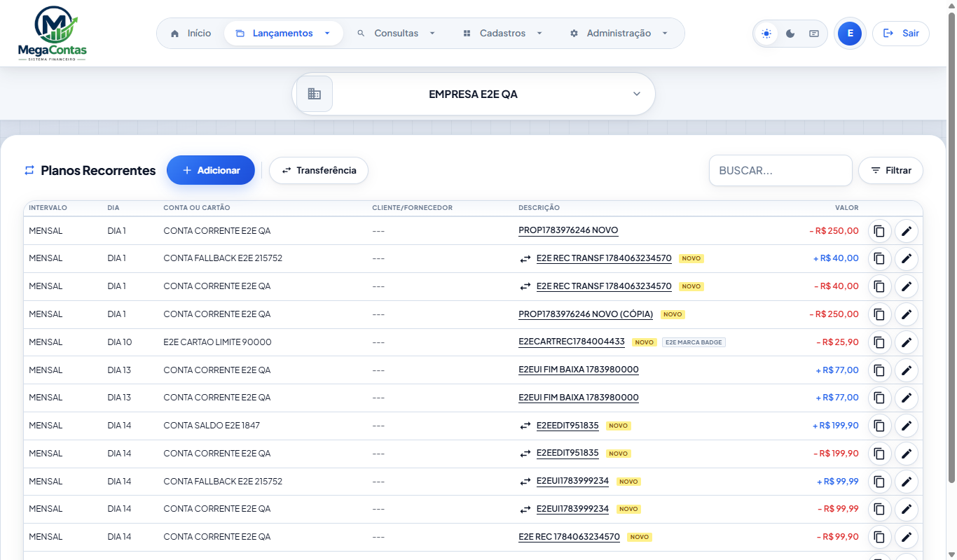
Task: Click the E user avatar
Action: 850,33
